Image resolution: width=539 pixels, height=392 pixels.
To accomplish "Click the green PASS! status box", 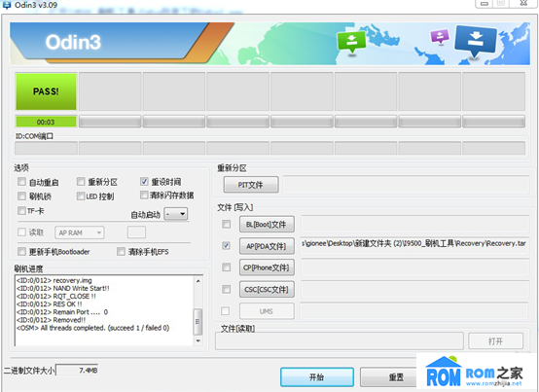I will pyautogui.click(x=46, y=91).
